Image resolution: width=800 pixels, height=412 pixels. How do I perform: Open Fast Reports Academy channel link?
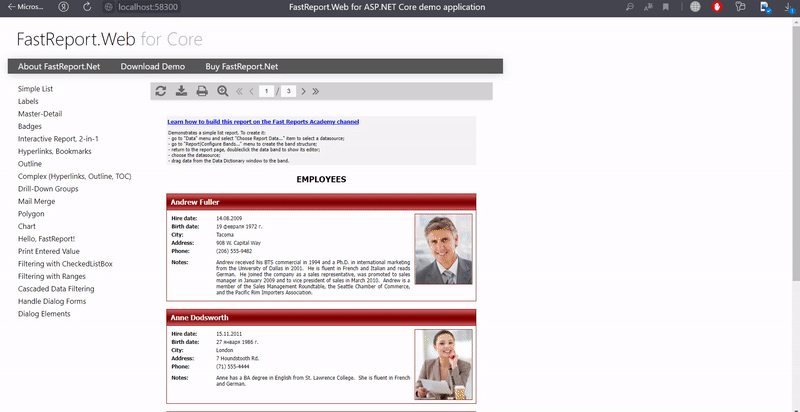pyautogui.click(x=263, y=122)
